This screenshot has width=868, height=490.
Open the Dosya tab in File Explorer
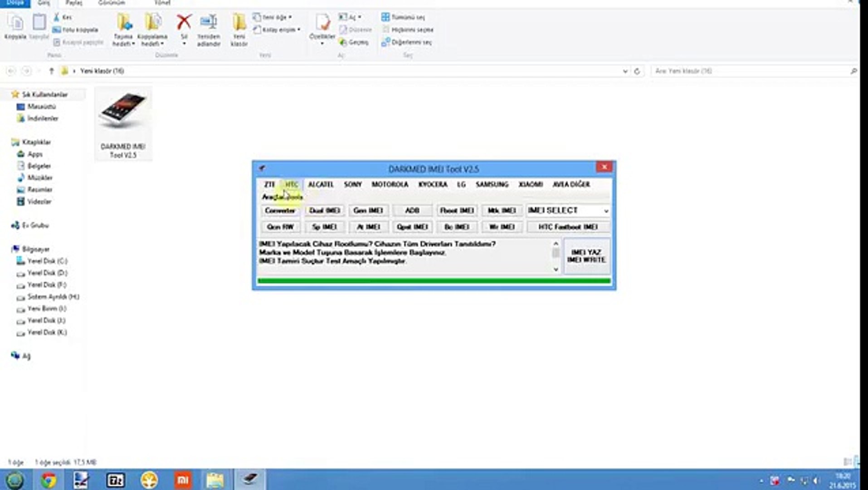tap(15, 3)
